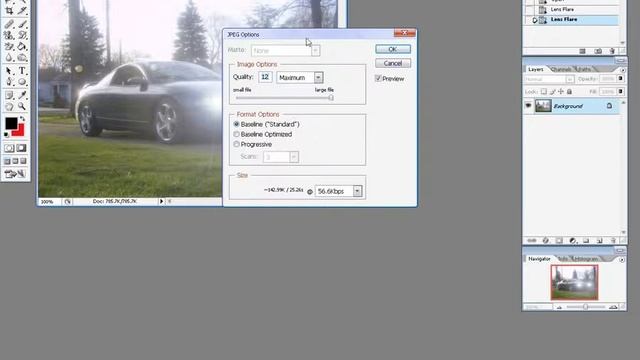Select the Zoom magnifier tool

coord(22,107)
